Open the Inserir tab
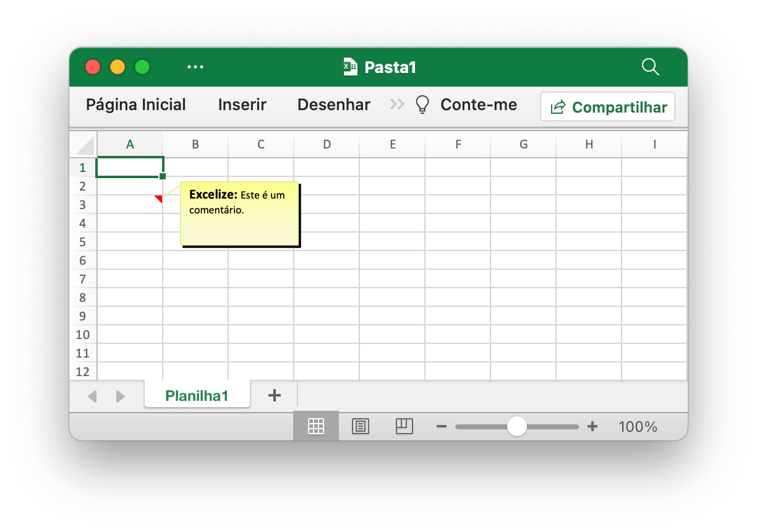 (x=242, y=105)
